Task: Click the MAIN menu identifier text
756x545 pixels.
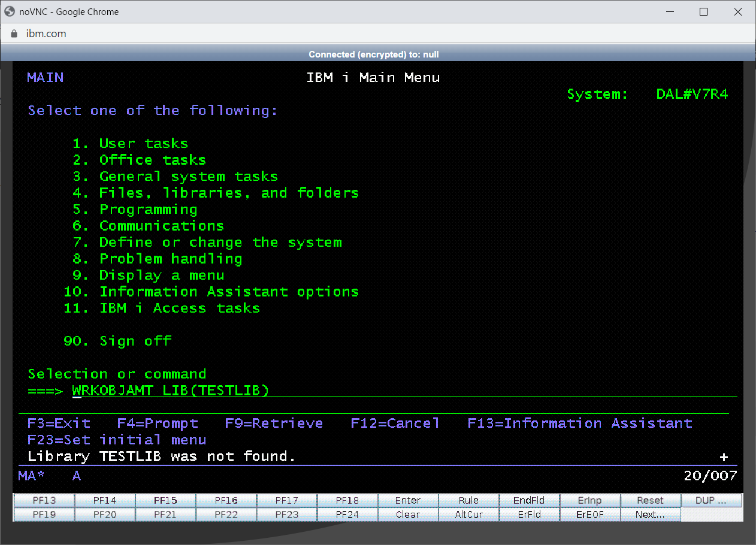Action: click(45, 78)
